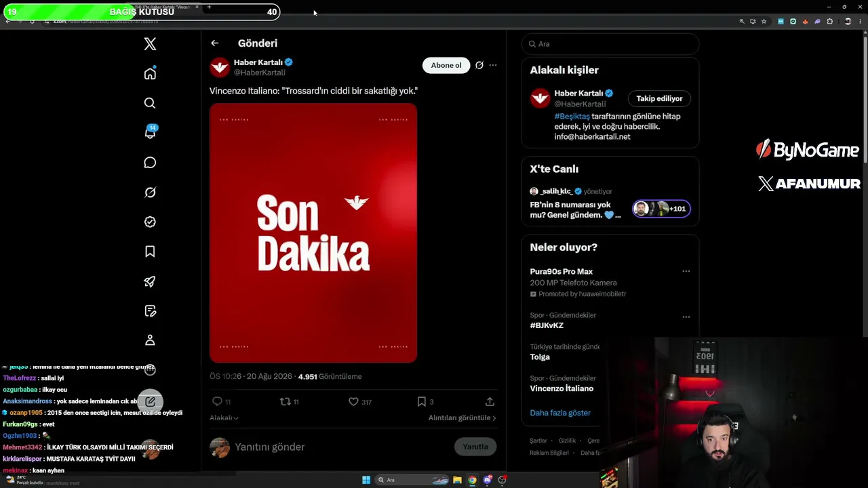
Task: Share the post with the share icon
Action: (x=490, y=401)
